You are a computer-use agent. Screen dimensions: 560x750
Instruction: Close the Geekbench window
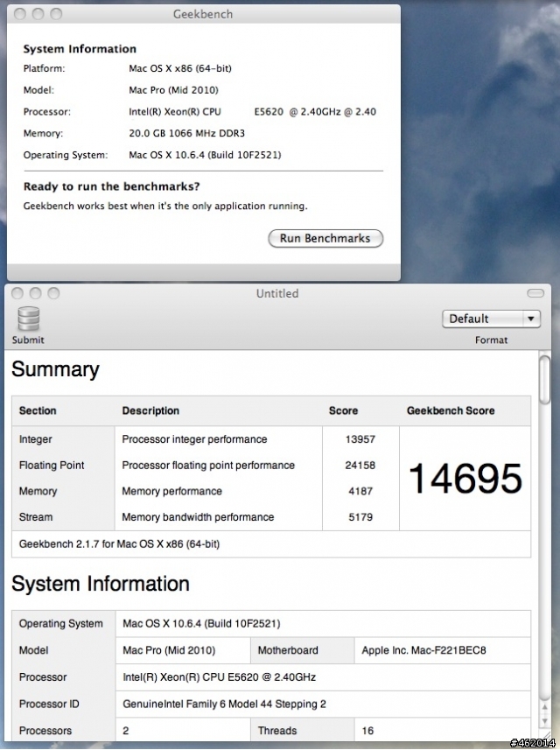[x=20, y=14]
